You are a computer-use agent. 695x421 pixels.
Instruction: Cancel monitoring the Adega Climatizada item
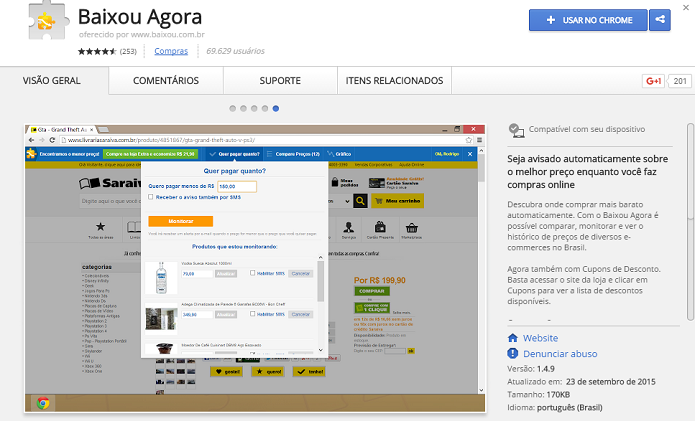coord(301,314)
